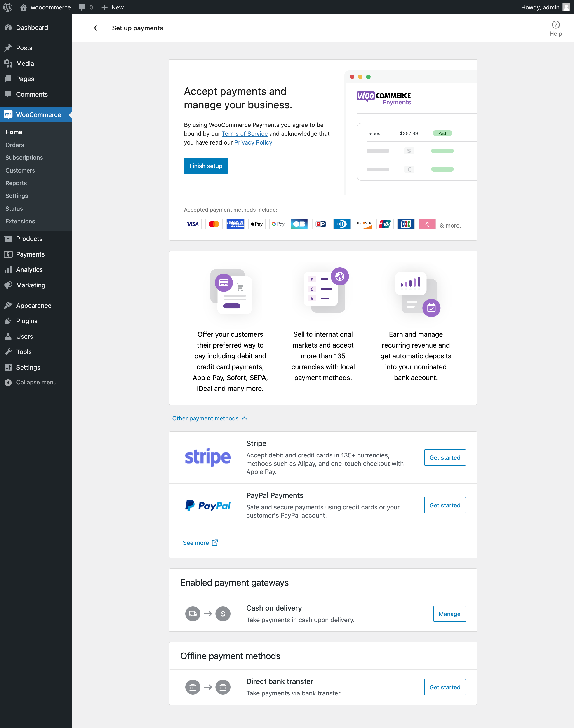
Task: Select the Payments sidebar icon
Action: (x=8, y=254)
